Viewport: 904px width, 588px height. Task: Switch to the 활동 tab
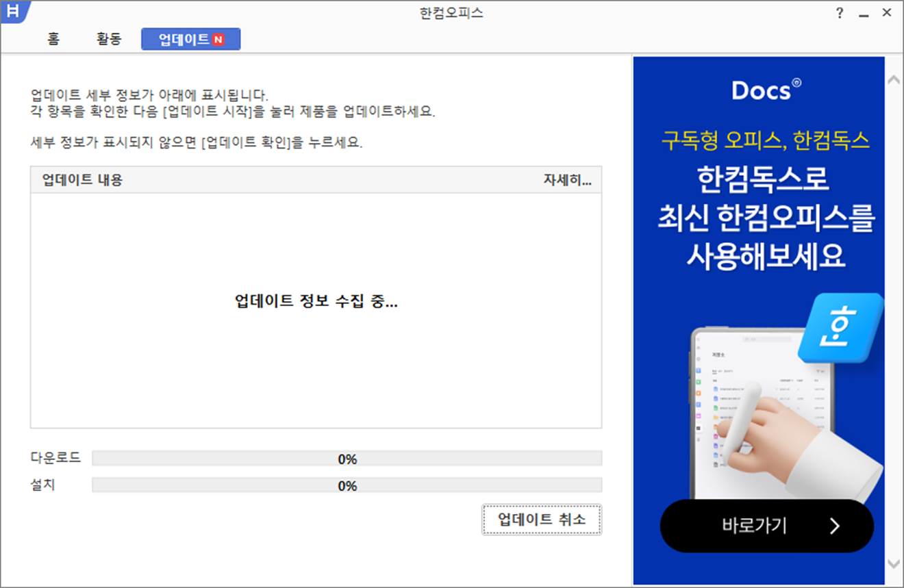[108, 39]
